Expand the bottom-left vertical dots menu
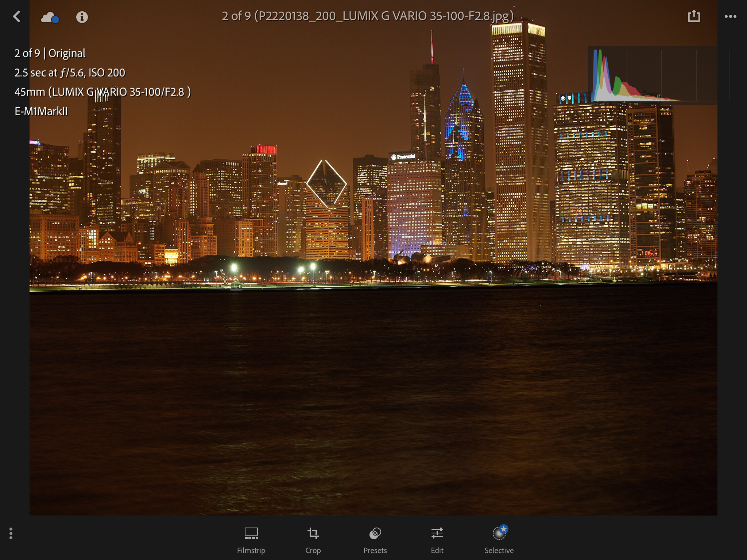Screen dimensions: 747x560 pyautogui.click(x=11, y=533)
